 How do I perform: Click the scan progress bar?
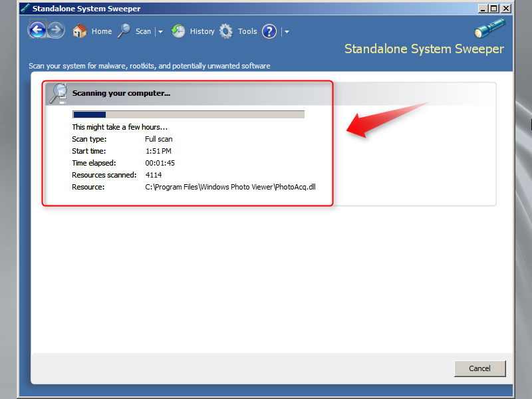pos(188,114)
